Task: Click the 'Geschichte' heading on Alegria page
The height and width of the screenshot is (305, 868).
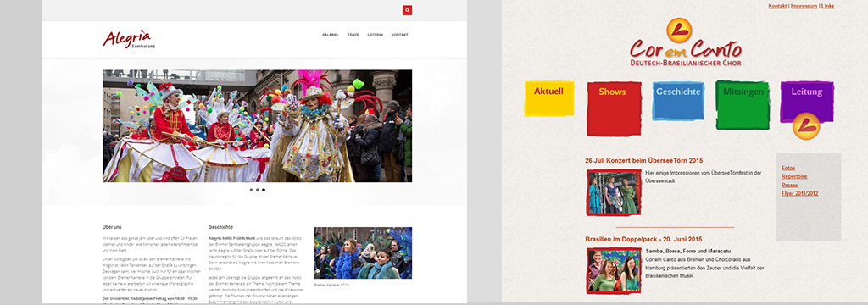Action: click(221, 227)
